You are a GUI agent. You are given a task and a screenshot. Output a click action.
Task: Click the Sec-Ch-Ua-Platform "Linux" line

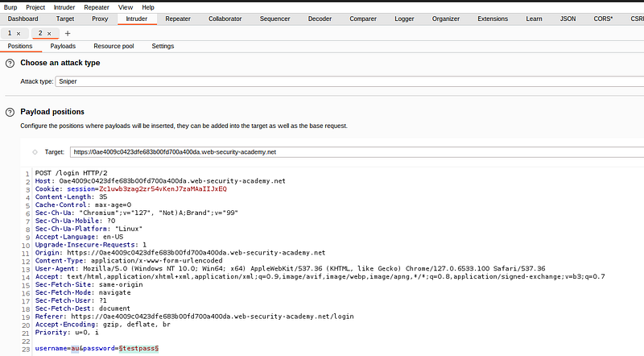[89, 229]
